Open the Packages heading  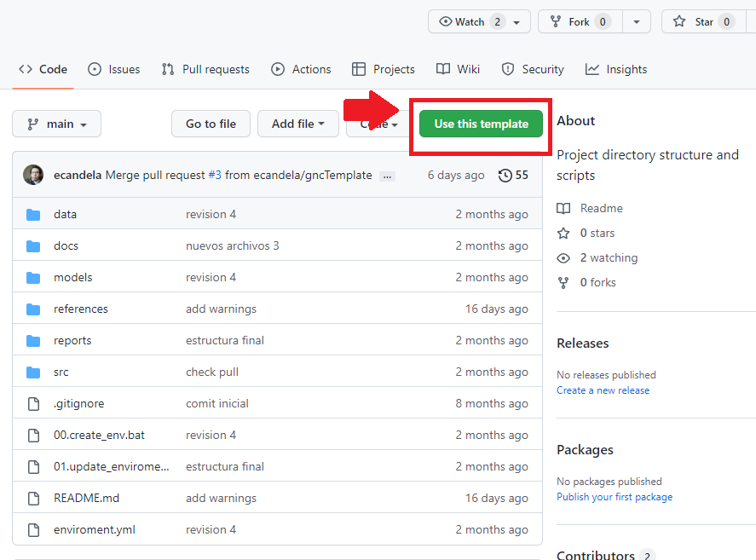click(585, 450)
